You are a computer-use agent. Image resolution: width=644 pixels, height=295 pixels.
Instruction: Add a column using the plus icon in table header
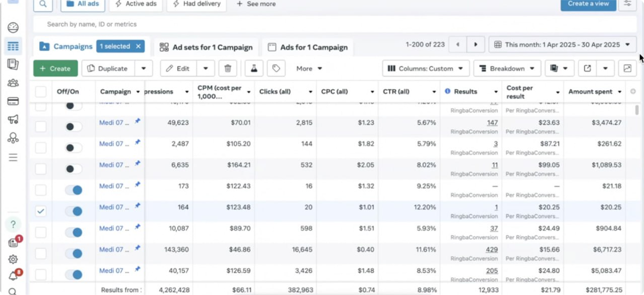pos(633,91)
